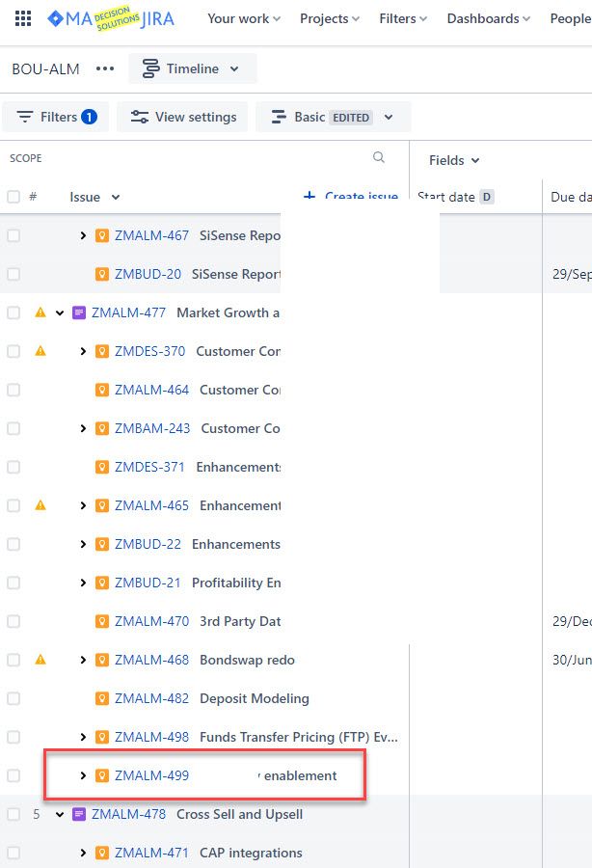Click the orange issue icon of ZMALM-482
The image size is (592, 868).
(102, 698)
